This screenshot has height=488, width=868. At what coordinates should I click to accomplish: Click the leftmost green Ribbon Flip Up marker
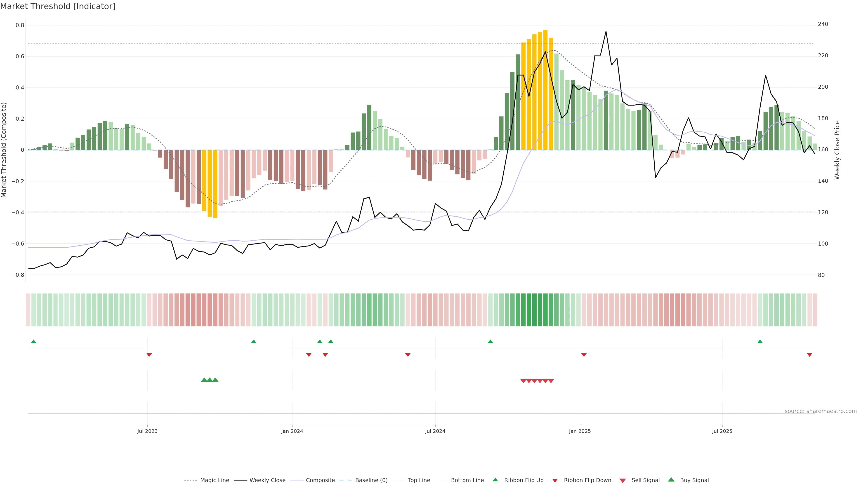34,342
